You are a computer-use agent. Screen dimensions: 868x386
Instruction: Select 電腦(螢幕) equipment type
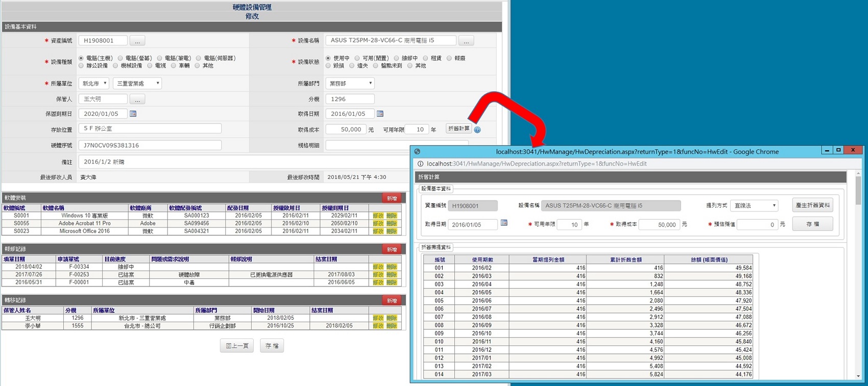(x=120, y=58)
